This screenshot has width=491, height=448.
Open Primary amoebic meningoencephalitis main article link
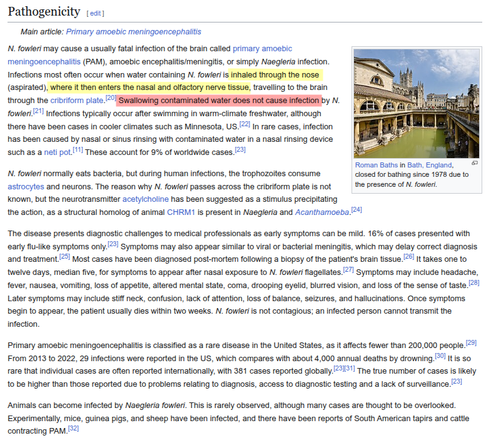133,32
